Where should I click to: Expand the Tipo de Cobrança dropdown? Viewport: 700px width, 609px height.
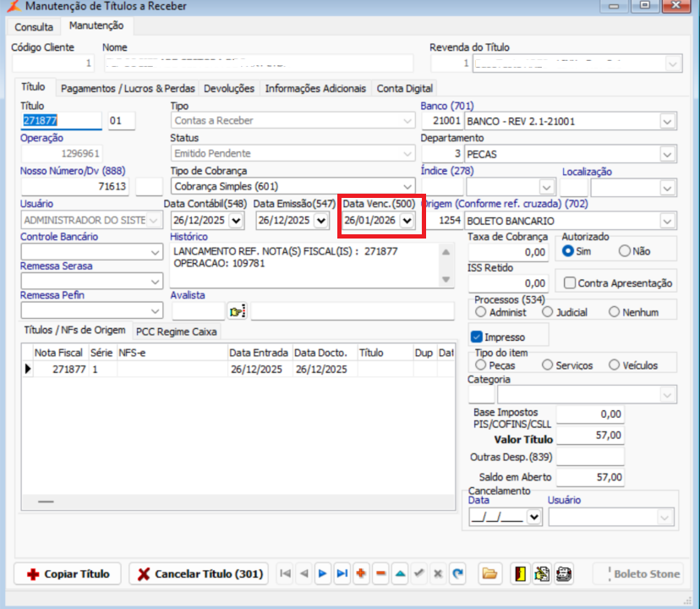pyautogui.click(x=407, y=186)
